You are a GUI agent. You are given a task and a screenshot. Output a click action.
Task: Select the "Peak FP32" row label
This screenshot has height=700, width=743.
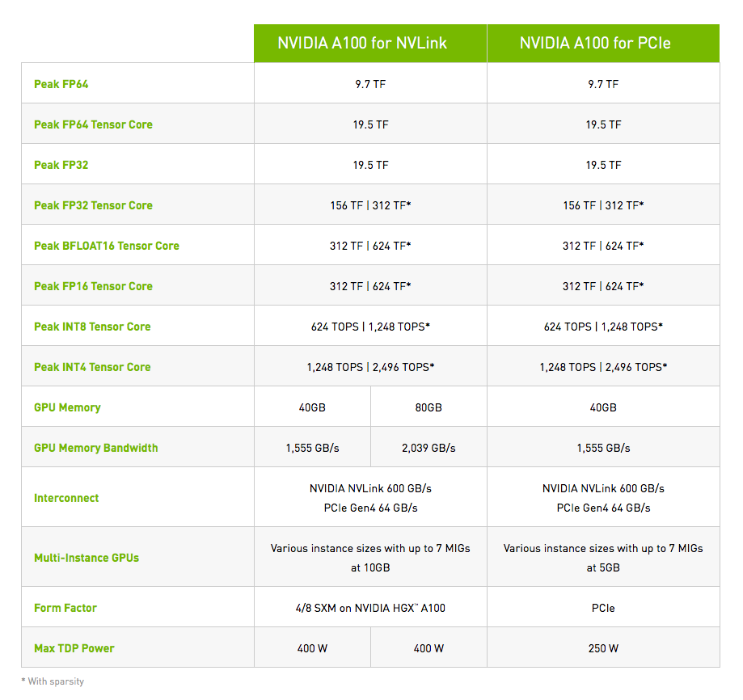(61, 165)
